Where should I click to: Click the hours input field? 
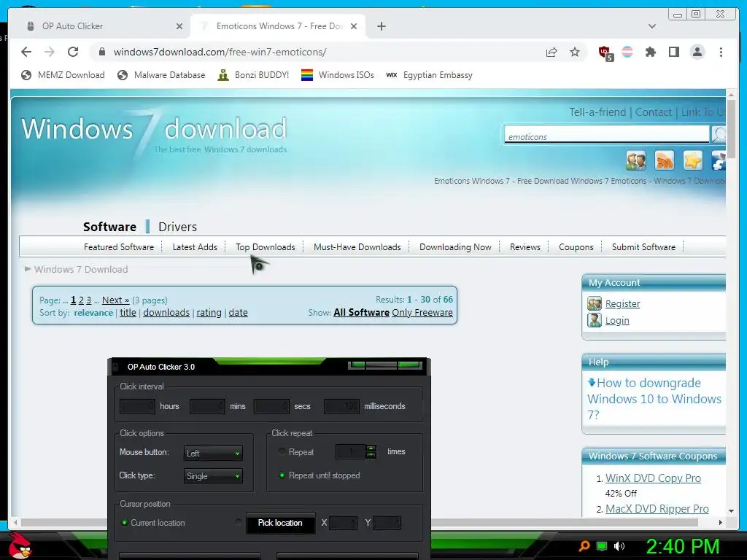pos(137,406)
